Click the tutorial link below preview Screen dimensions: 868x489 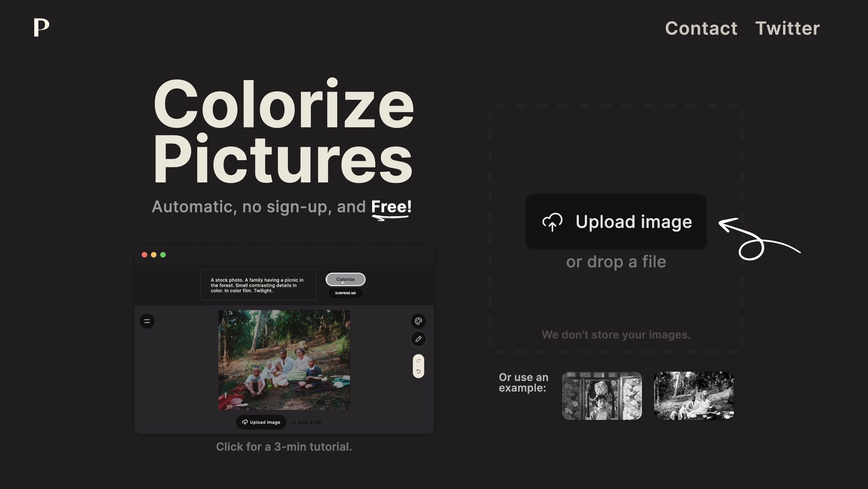click(x=284, y=446)
